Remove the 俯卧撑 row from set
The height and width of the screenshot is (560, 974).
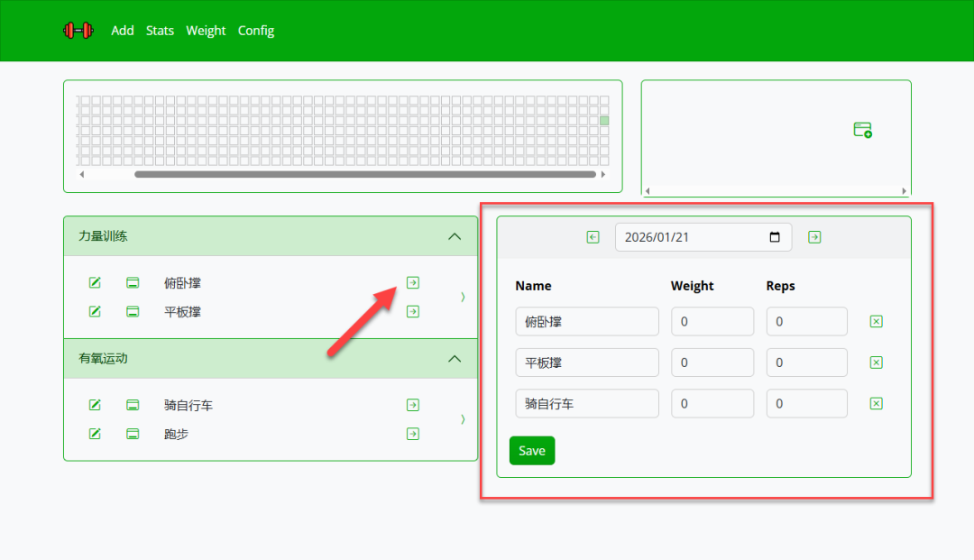point(876,322)
